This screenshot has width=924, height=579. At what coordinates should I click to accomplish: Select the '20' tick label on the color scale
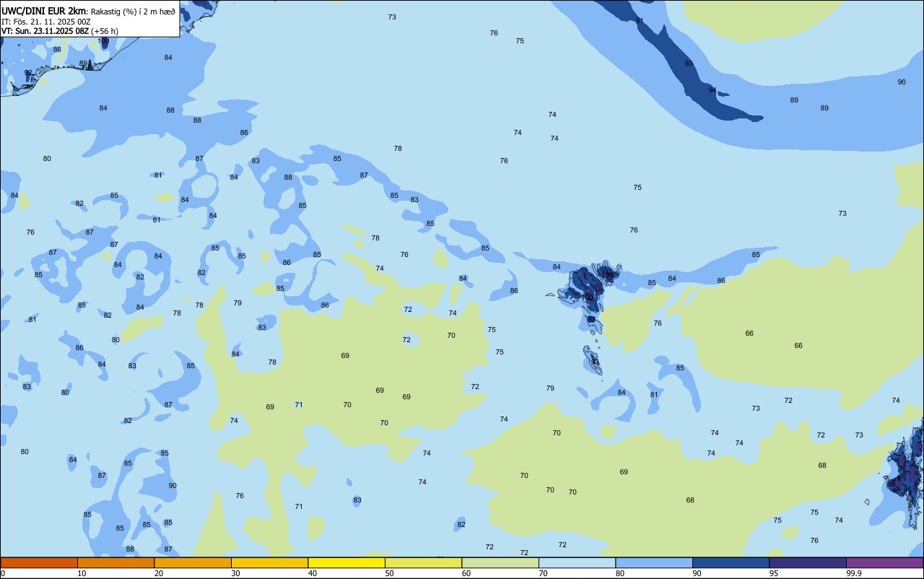coord(159,573)
